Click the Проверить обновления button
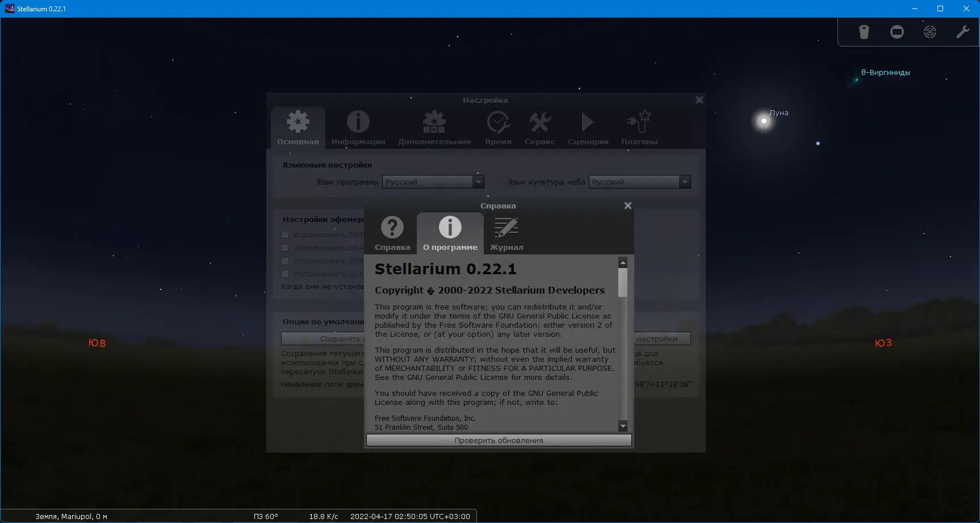The width and height of the screenshot is (980, 523). point(499,440)
